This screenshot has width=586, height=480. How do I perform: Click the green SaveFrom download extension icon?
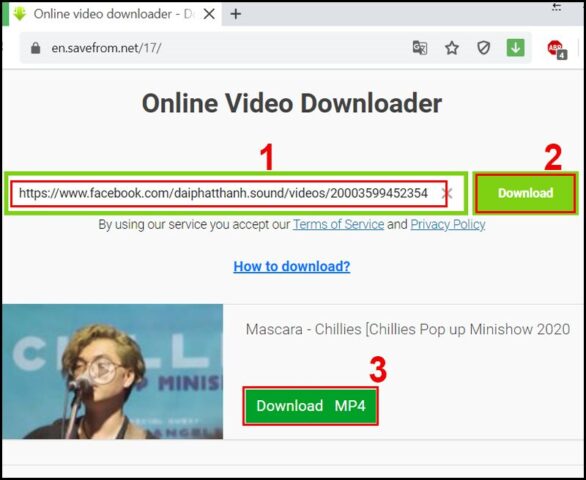tap(515, 48)
